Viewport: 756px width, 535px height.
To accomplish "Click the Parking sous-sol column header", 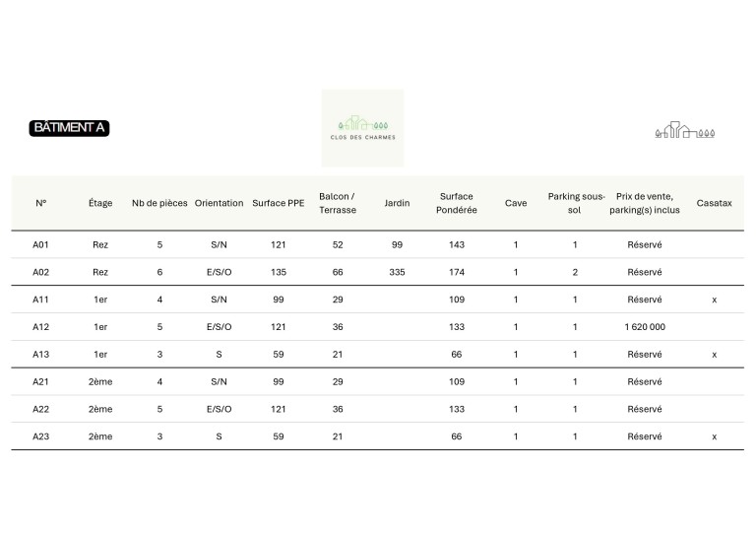I will pos(576,203).
